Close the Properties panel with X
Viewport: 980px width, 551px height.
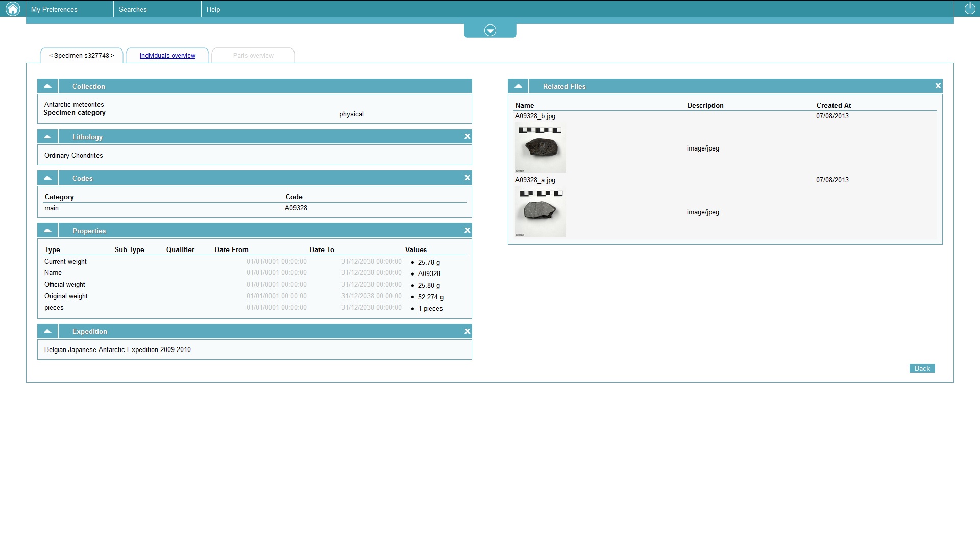[x=467, y=230]
